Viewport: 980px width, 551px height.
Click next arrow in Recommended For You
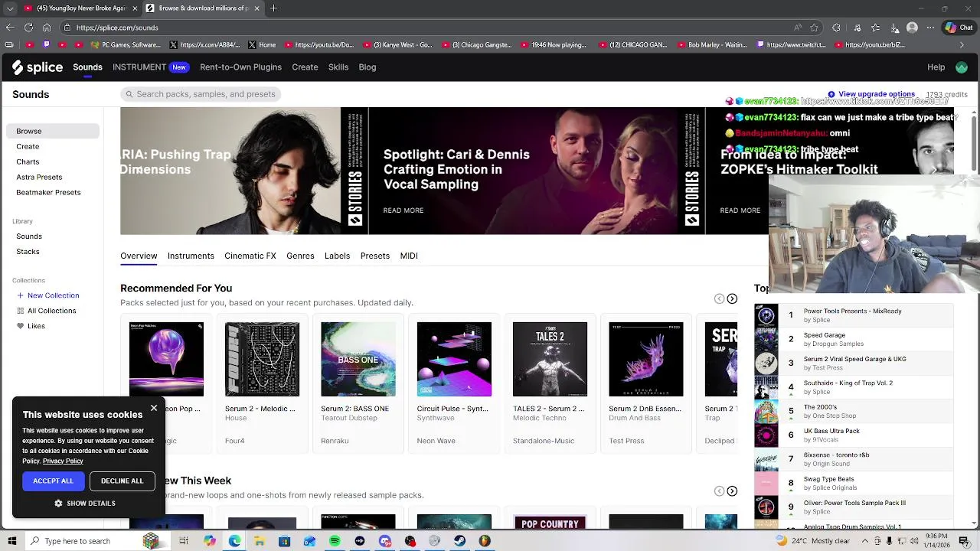(x=732, y=298)
